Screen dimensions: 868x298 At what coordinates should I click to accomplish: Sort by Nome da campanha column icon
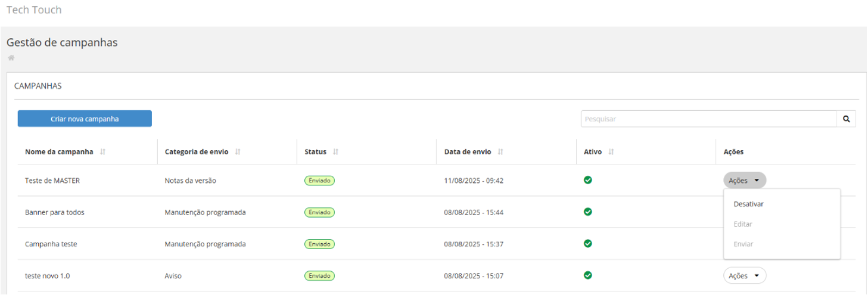[103, 152]
